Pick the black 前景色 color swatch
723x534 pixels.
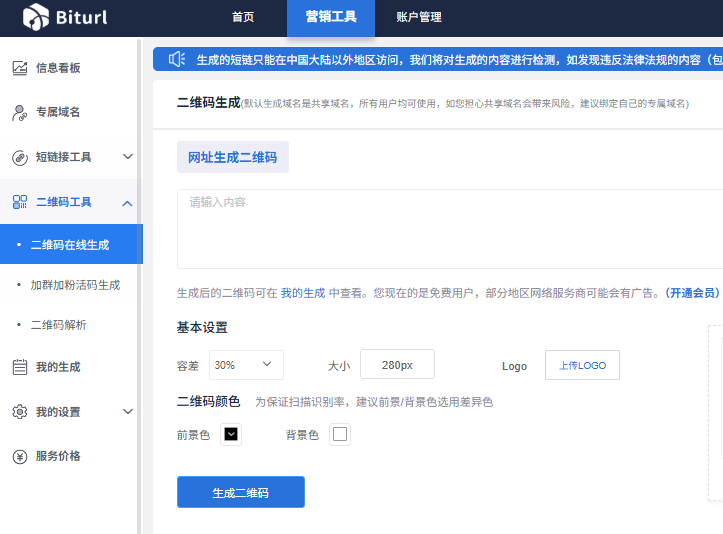(232, 435)
